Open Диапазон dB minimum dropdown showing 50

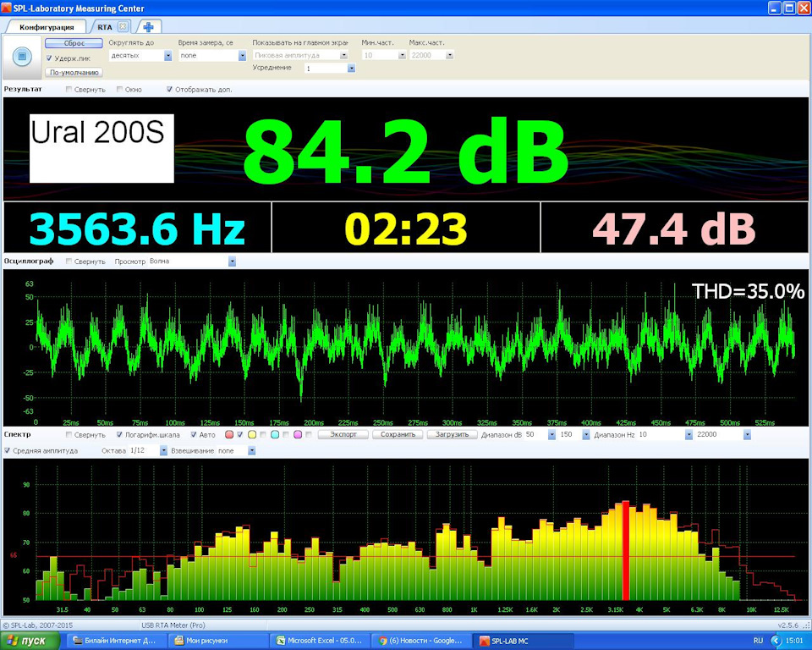pos(552,434)
